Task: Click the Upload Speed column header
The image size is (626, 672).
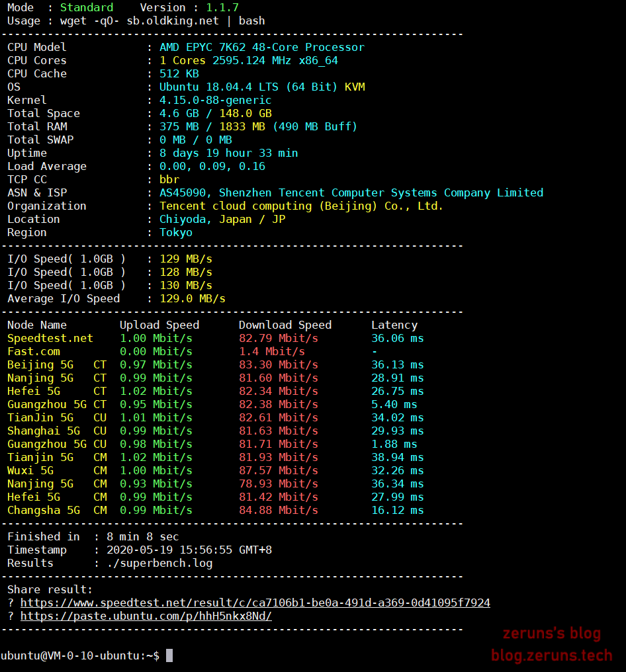Action: [159, 325]
